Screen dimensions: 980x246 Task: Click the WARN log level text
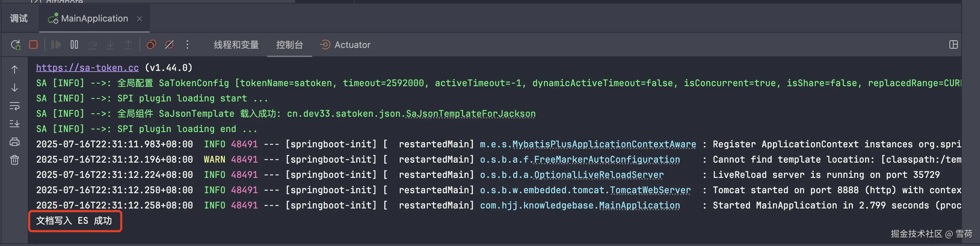(214, 159)
